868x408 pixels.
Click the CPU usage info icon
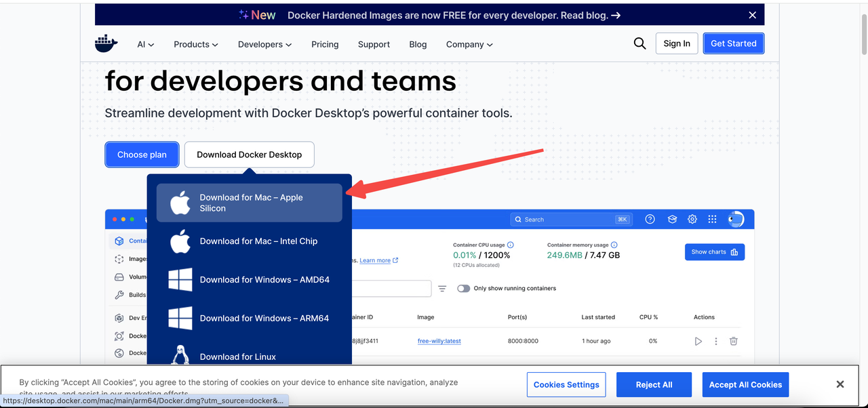(x=511, y=245)
